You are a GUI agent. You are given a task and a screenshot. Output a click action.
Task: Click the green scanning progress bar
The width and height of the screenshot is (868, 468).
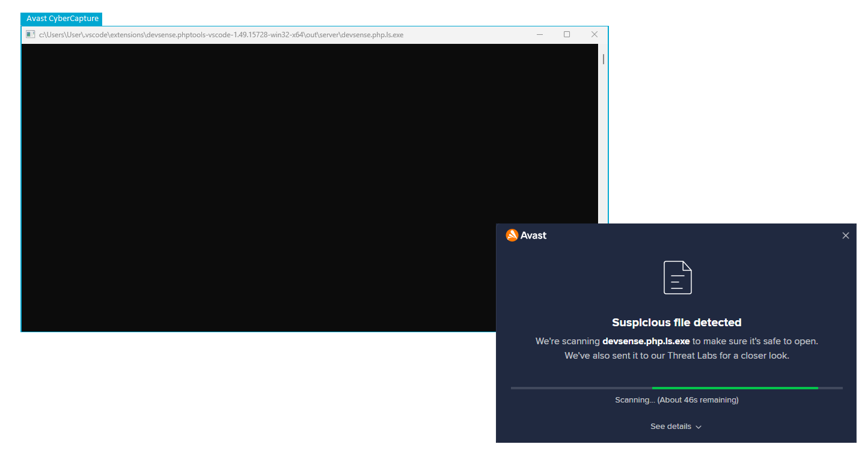(735, 388)
